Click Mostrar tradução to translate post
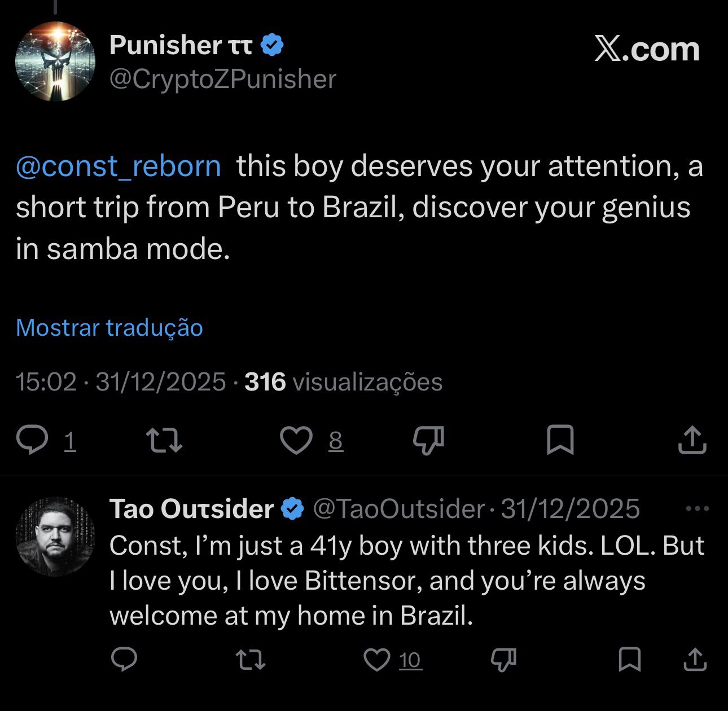This screenshot has width=728, height=711. 109,328
